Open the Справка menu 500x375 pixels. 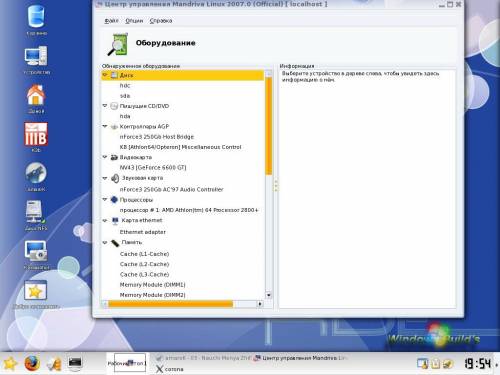[x=161, y=21]
